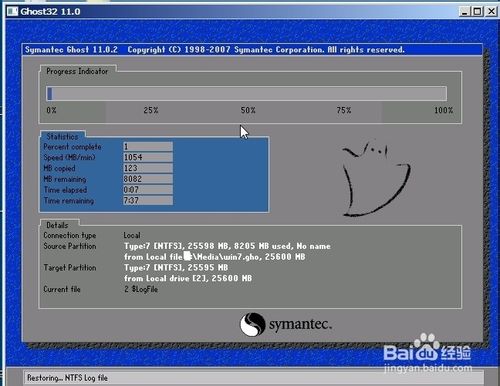This screenshot has height=386, width=500.
Task: Click the Time remaining value "7:37"
Action: (148, 200)
